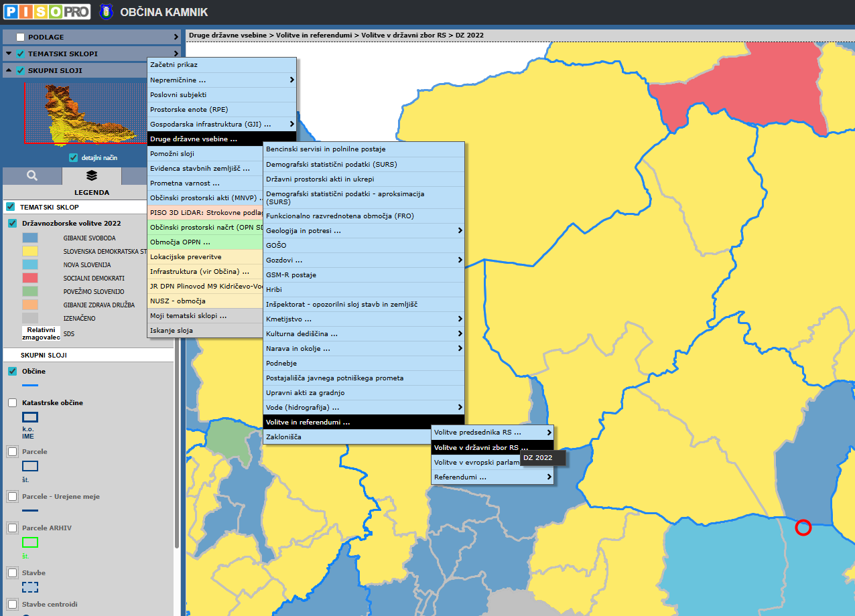Click the green Parcele ARHIV legend symbol
The height and width of the screenshot is (616, 855).
tap(30, 542)
